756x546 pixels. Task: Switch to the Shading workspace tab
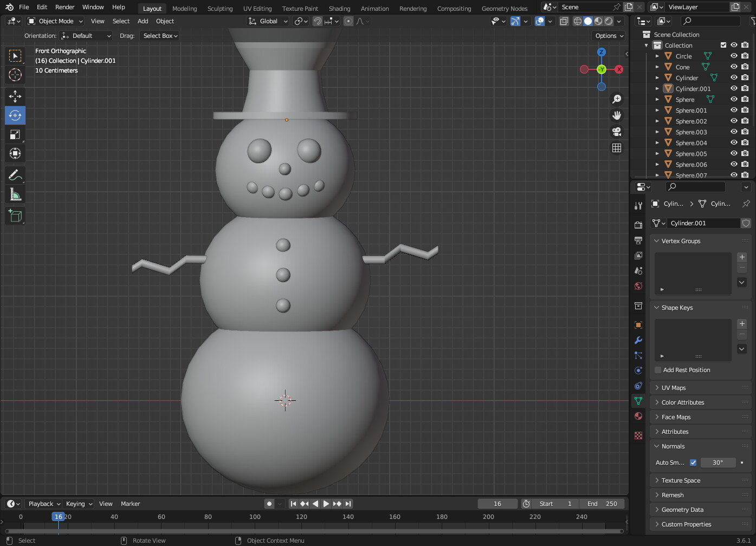click(x=339, y=8)
